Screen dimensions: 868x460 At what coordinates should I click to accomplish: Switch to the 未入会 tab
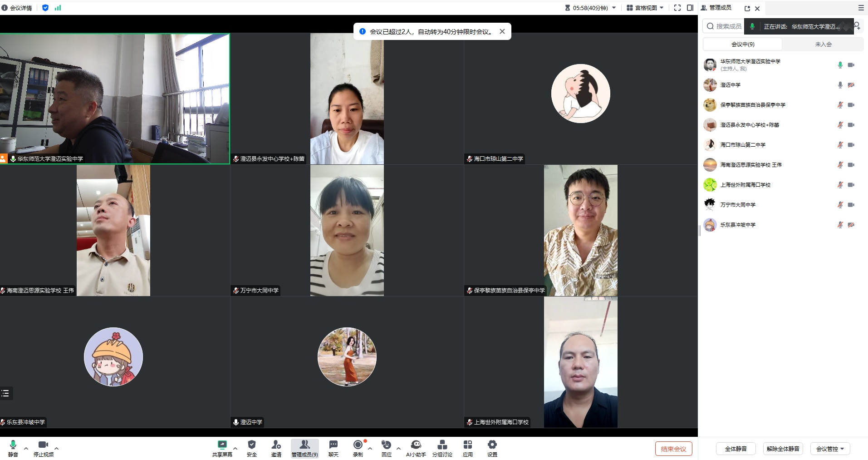823,44
